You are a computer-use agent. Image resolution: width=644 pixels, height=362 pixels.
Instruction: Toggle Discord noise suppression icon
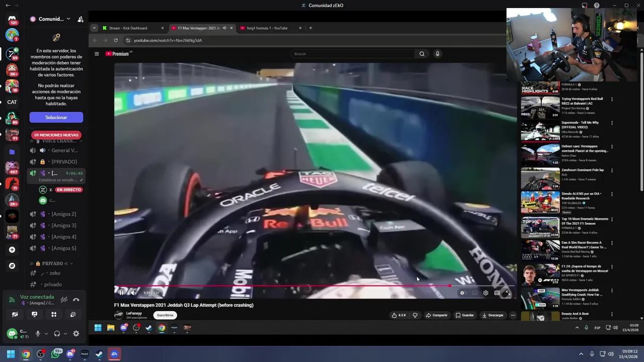coord(64,300)
